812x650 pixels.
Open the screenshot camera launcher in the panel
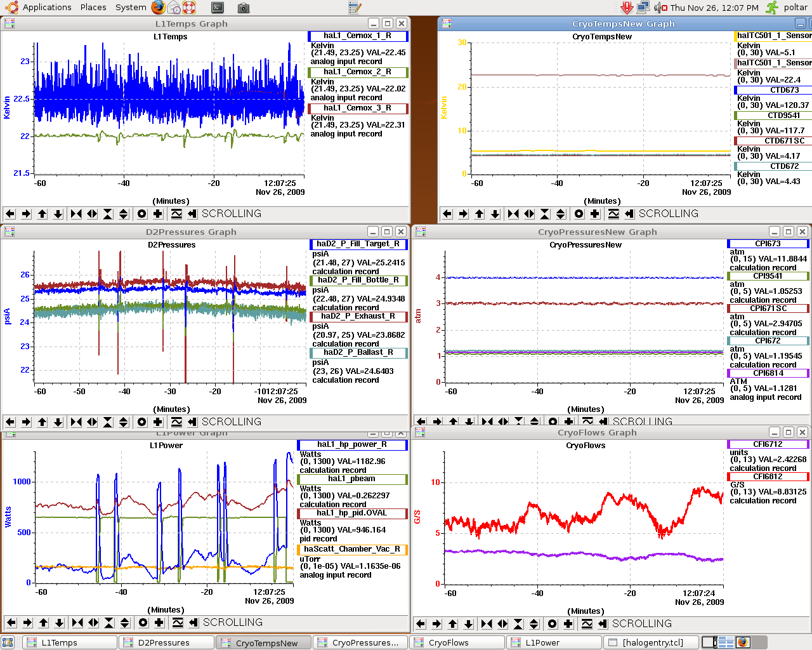243,8
